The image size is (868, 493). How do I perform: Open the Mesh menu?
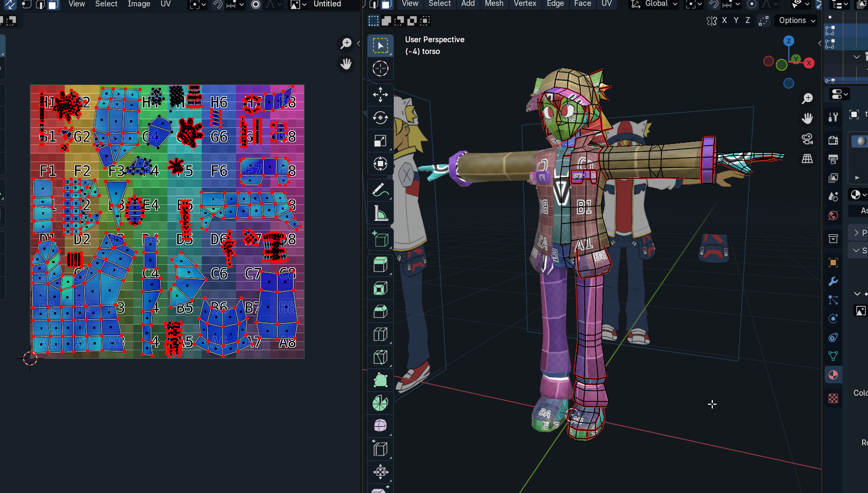(x=494, y=4)
